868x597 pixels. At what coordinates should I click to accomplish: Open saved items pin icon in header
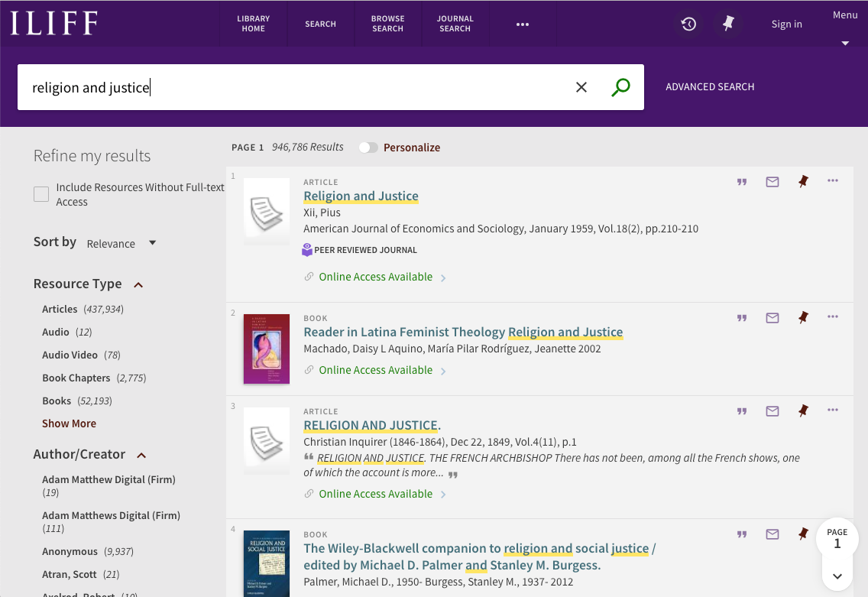coord(728,24)
